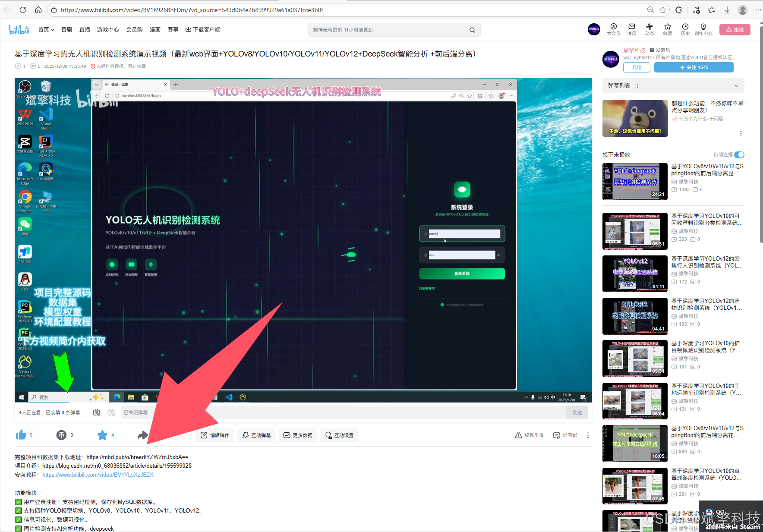Open 花生种子霉变 video thumbnail
Image resolution: width=763 pixels, height=532 pixels.
coord(635,444)
